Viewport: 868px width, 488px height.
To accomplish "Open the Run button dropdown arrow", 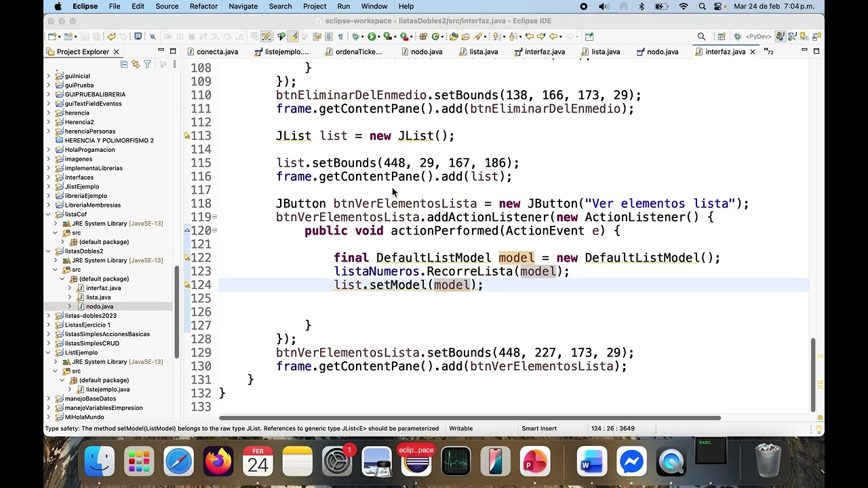I will (379, 37).
